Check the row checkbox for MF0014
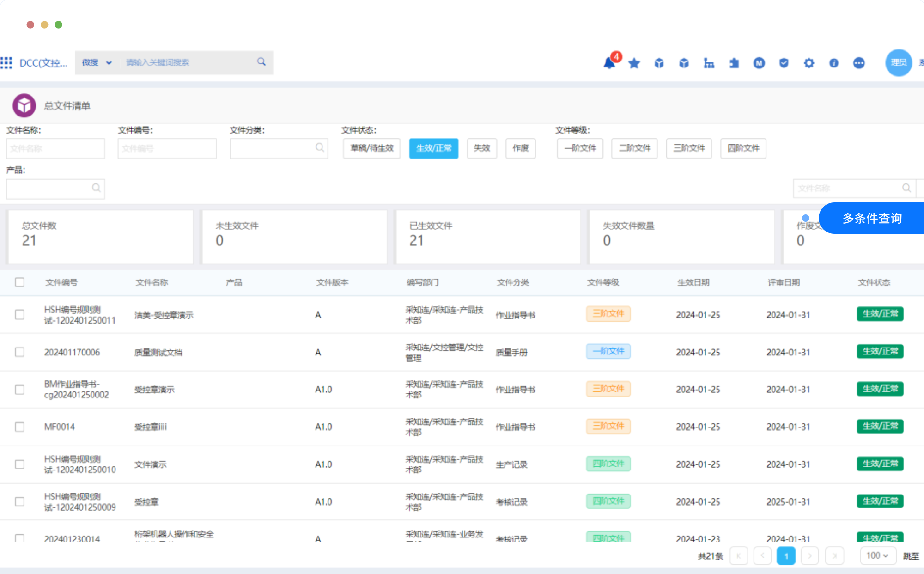Viewport: 924px width, 574px height. (19, 427)
